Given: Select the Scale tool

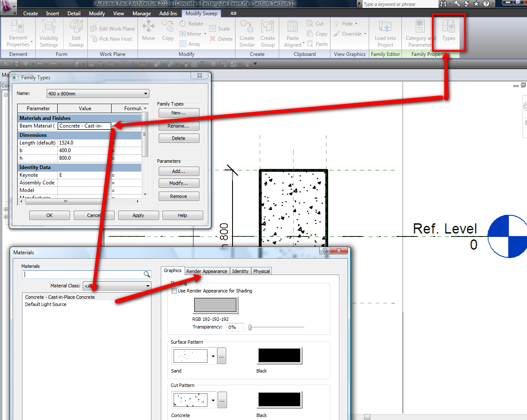Looking at the screenshot, I should tap(219, 29).
